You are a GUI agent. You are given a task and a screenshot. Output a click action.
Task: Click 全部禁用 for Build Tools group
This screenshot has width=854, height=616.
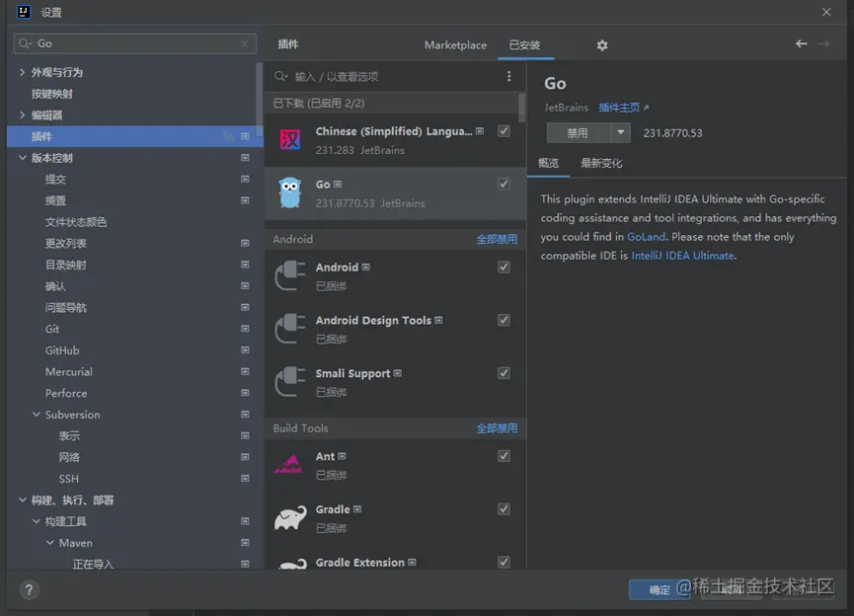point(497,428)
